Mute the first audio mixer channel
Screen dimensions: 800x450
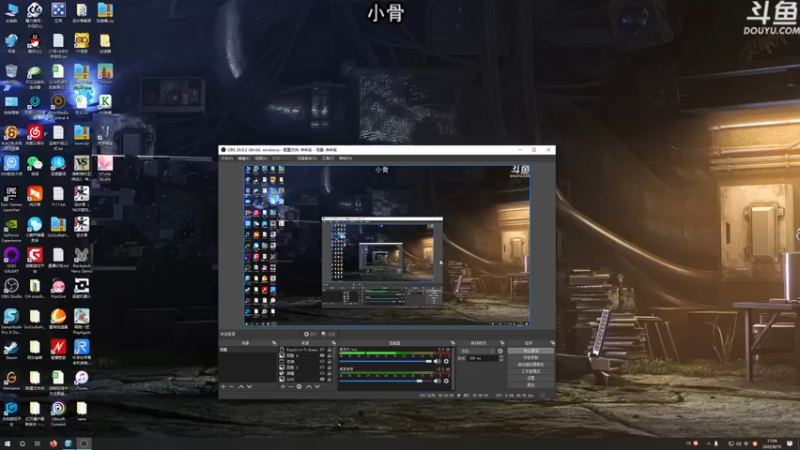(437, 361)
